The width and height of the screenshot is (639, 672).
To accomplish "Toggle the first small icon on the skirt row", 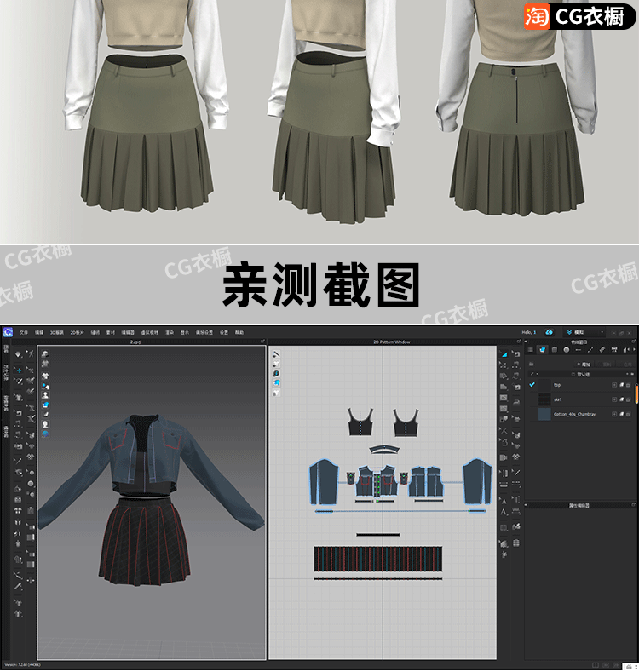I will tap(613, 399).
